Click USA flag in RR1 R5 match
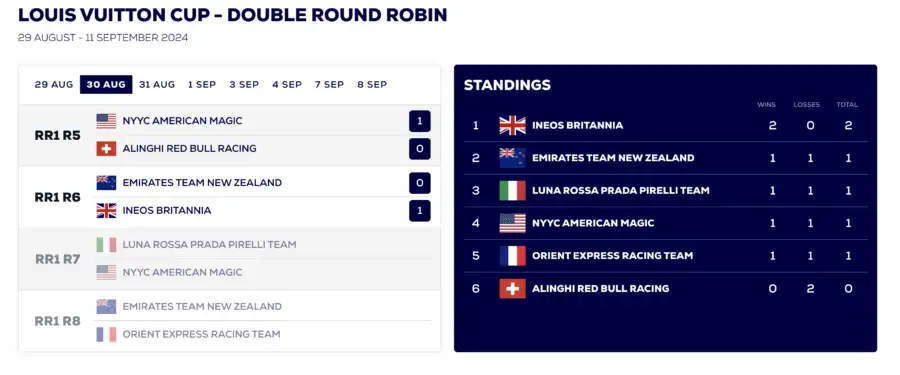Viewport: 900px width, 375px height. coord(106,121)
